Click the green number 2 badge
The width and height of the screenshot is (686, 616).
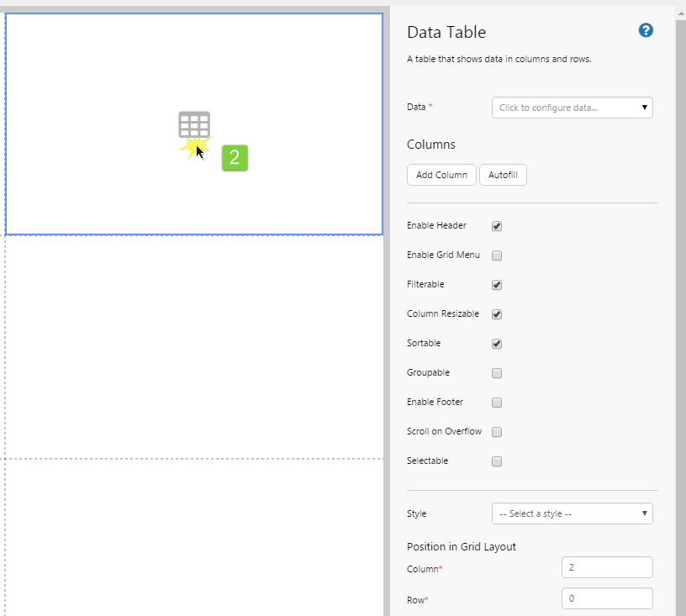pos(235,157)
